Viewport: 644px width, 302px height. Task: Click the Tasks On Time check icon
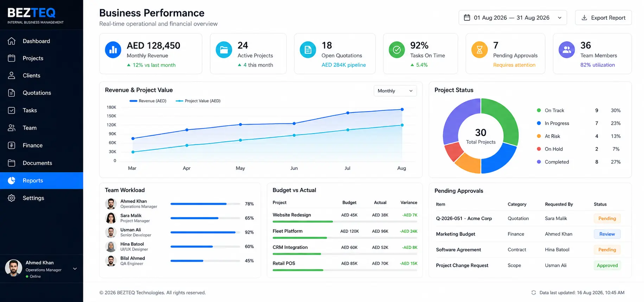[x=397, y=50]
